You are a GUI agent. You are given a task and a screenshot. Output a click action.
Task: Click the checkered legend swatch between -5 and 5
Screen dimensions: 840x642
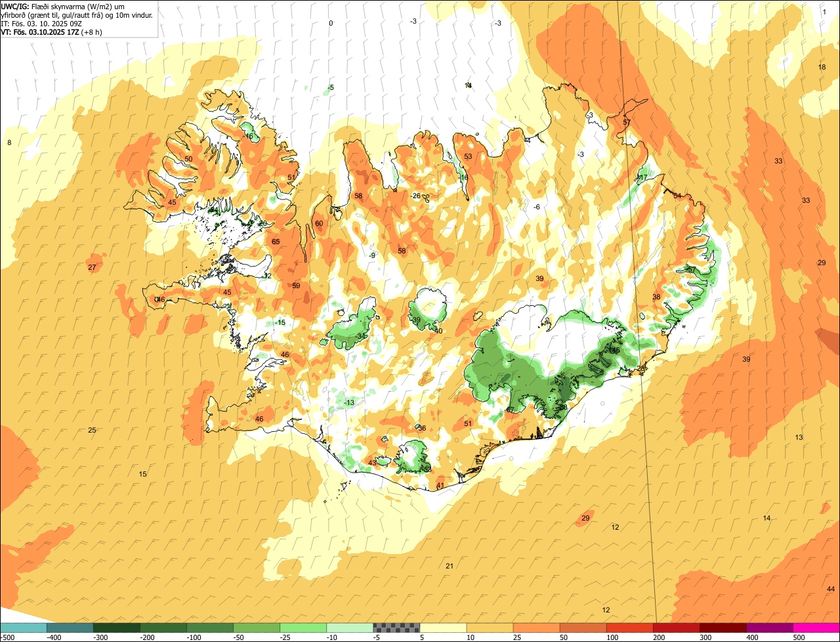tap(396, 628)
